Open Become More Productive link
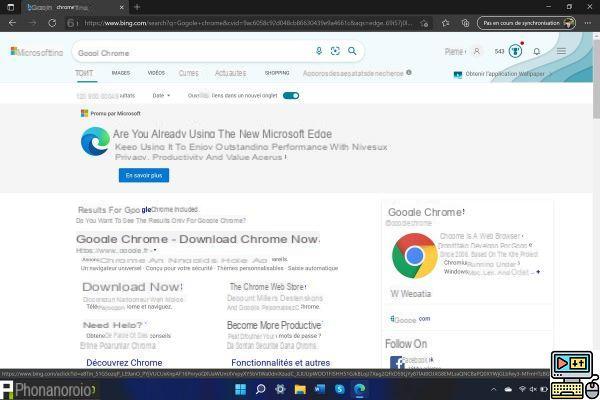Screen dimensions: 600x400 (x=275, y=325)
